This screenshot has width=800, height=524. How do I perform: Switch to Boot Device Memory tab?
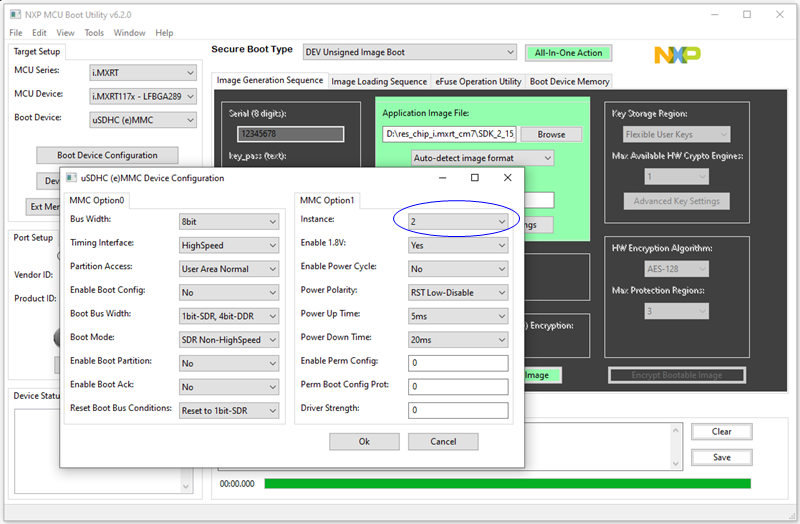[569, 82]
